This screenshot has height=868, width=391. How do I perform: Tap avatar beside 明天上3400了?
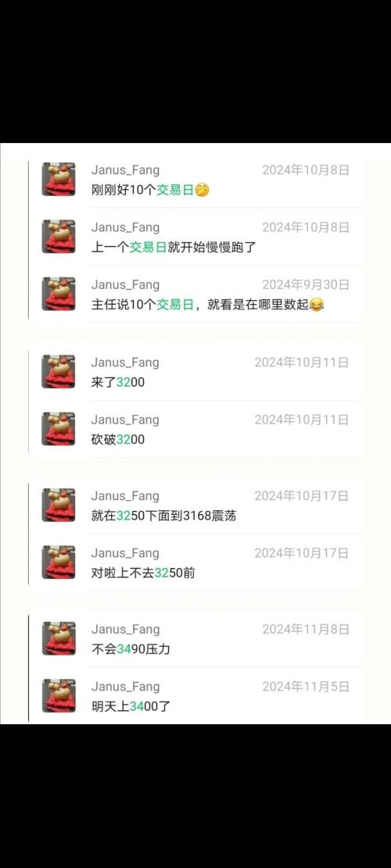point(59,696)
